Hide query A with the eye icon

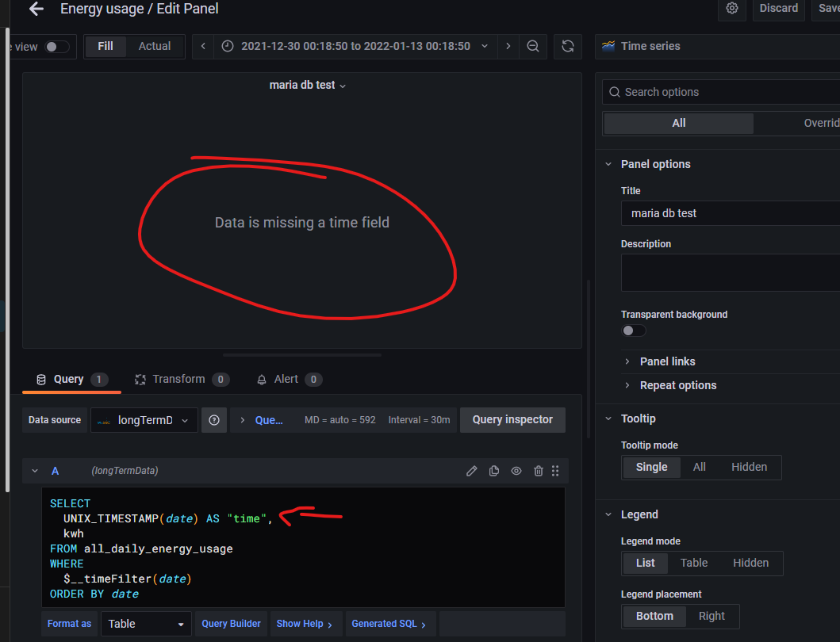tap(516, 471)
